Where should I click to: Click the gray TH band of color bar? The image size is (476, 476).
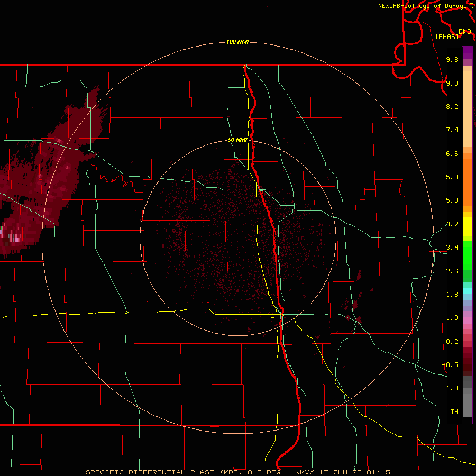tap(467, 407)
